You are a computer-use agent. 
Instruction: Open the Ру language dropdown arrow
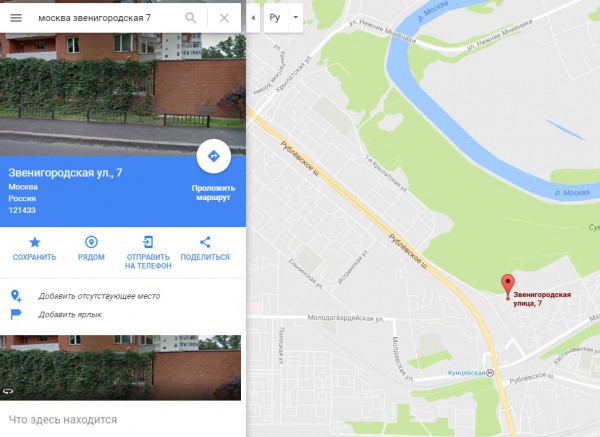[x=295, y=18]
